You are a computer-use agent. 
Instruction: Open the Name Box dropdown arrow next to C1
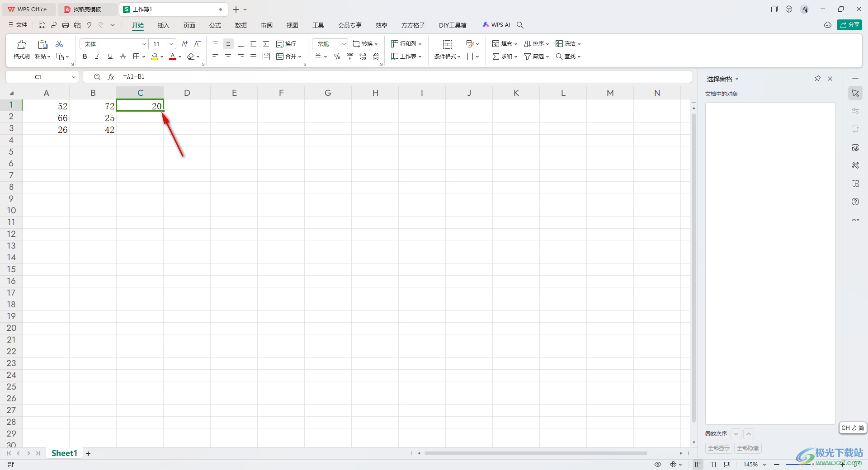tap(74, 77)
